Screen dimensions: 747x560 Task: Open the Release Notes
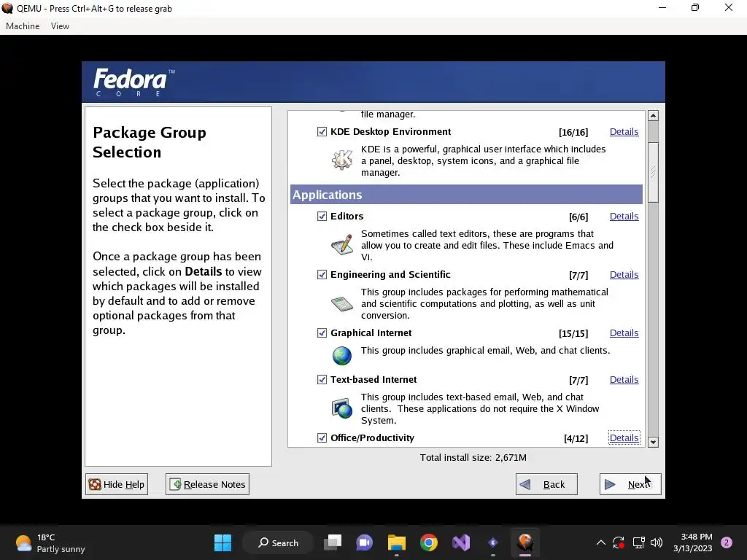click(x=207, y=484)
